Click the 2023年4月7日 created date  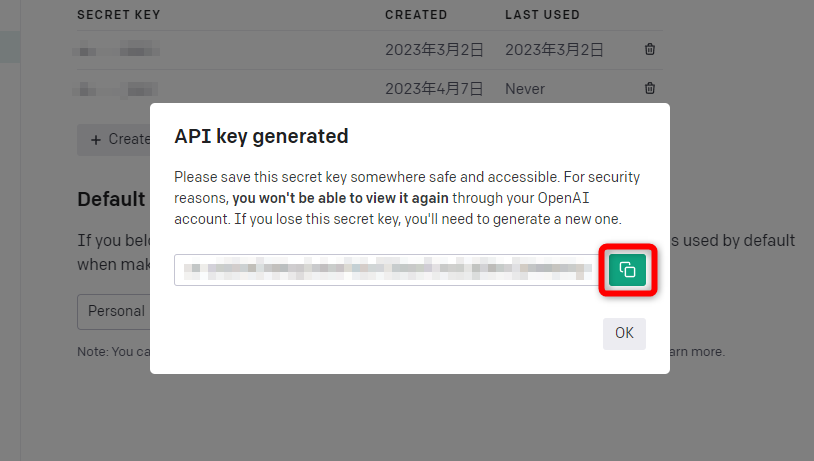434,89
